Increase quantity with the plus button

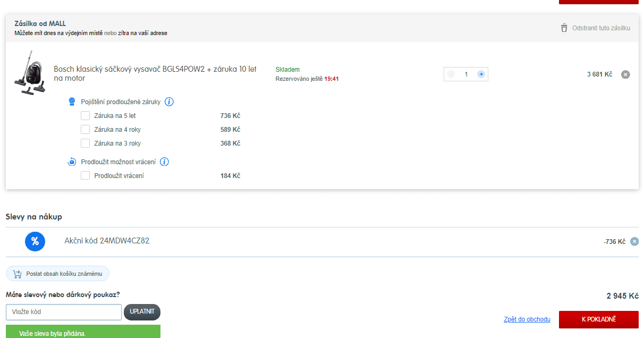tap(481, 74)
